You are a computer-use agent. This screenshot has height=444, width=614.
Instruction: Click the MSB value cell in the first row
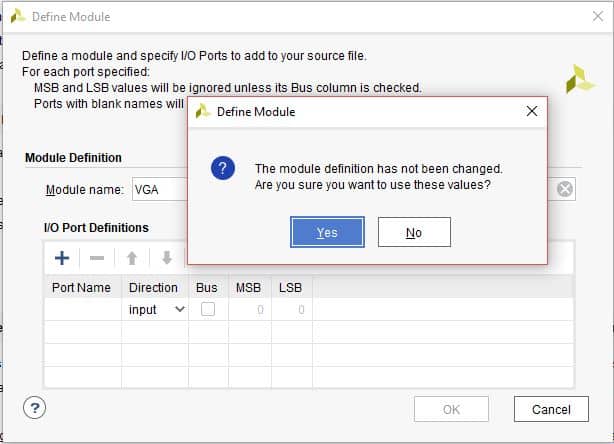(x=248, y=310)
